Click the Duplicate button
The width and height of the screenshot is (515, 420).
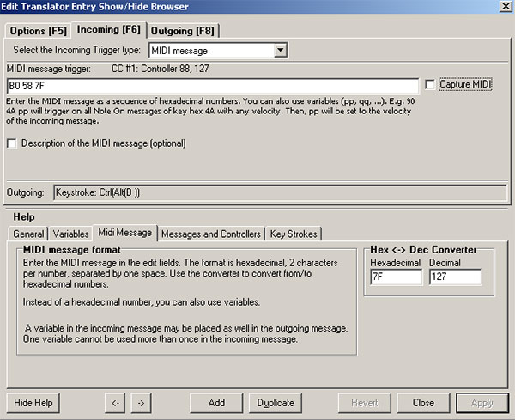[x=276, y=403]
